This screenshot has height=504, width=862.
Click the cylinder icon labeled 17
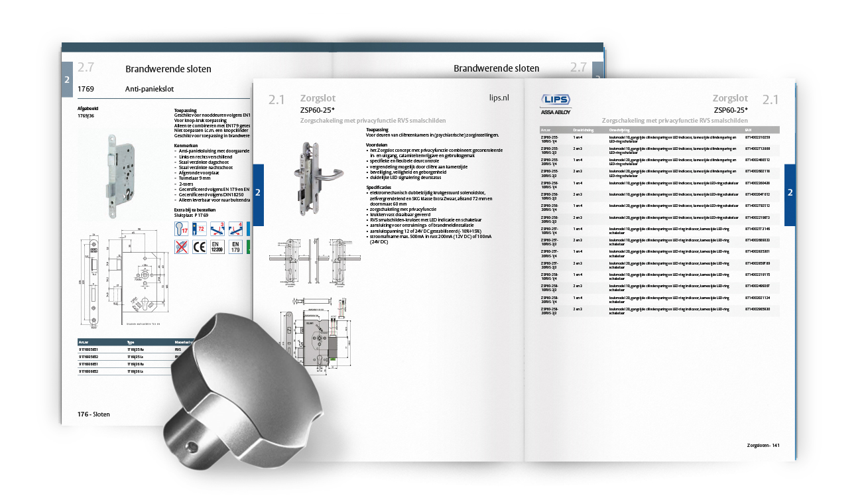(x=182, y=229)
